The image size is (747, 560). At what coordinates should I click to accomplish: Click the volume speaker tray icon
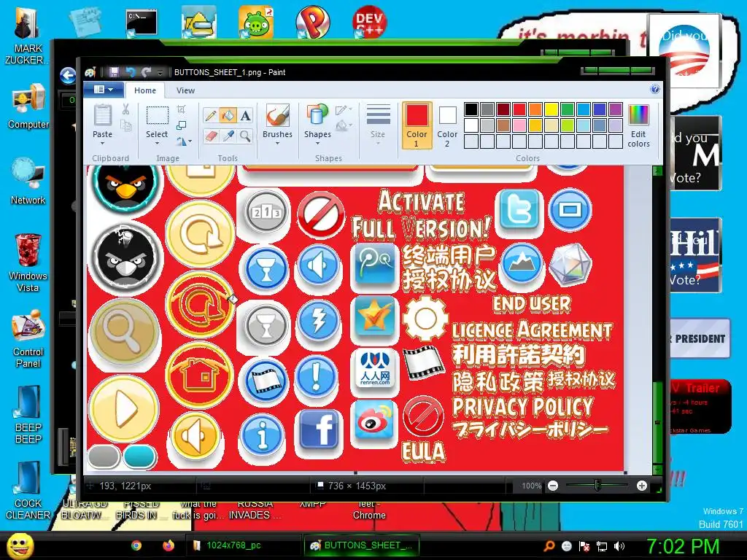click(619, 546)
